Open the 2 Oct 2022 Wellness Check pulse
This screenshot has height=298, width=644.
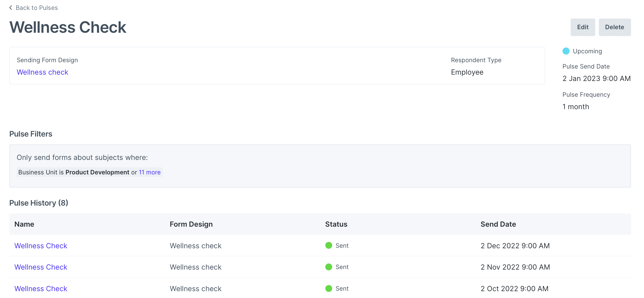[x=41, y=288]
